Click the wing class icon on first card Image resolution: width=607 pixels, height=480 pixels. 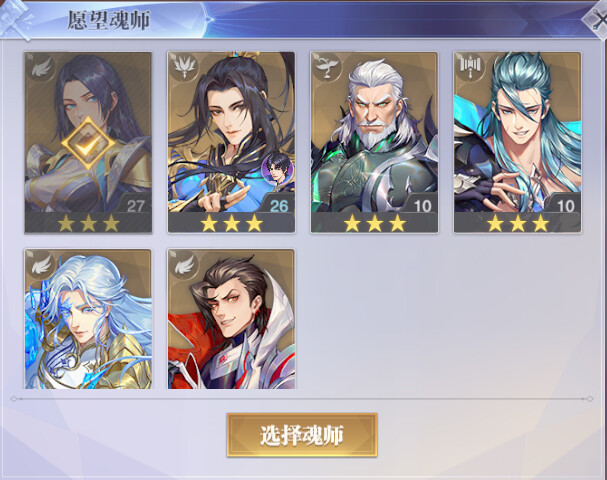(41, 69)
